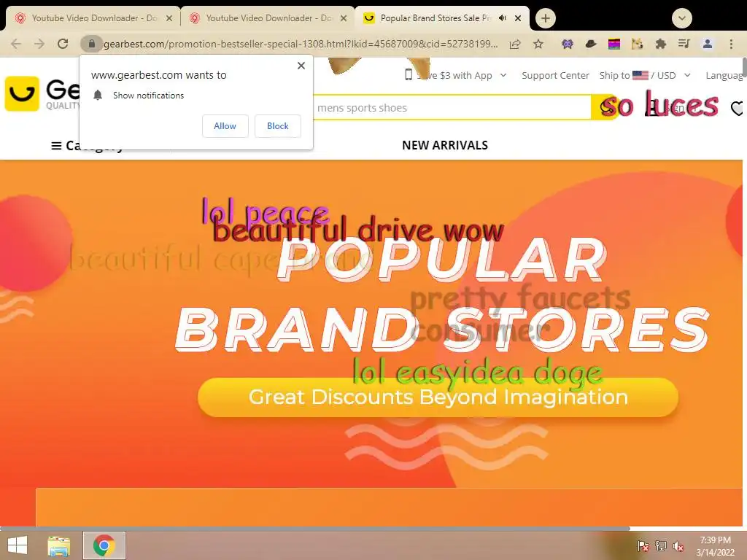Close the first Youtube Video Downloader tab
This screenshot has width=747, height=560.
coord(169,18)
